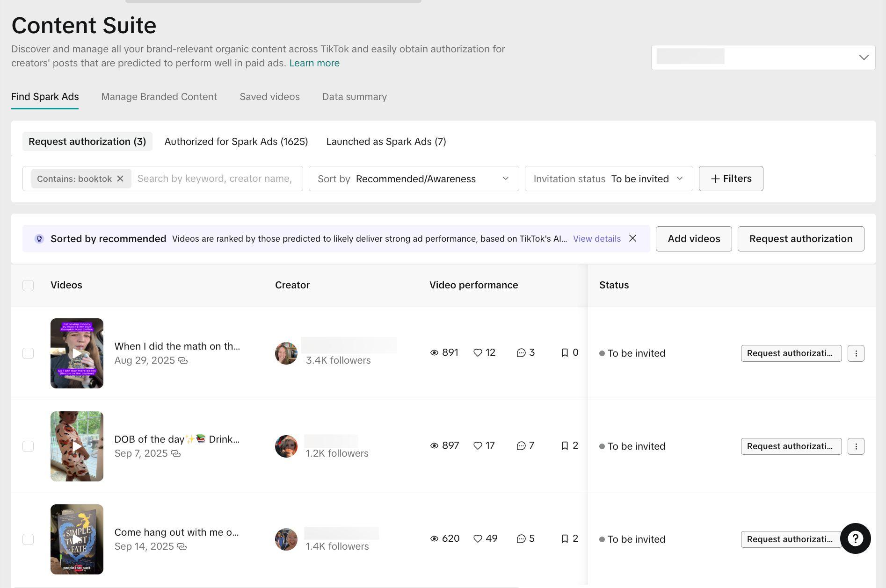This screenshot has width=886, height=588.
Task: Dismiss the 'Sorted by recommended' banner
Action: [632, 238]
